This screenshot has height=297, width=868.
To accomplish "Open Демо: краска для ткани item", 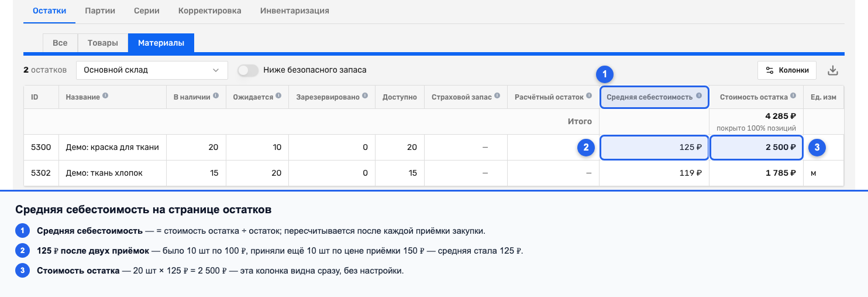I will 112,148.
